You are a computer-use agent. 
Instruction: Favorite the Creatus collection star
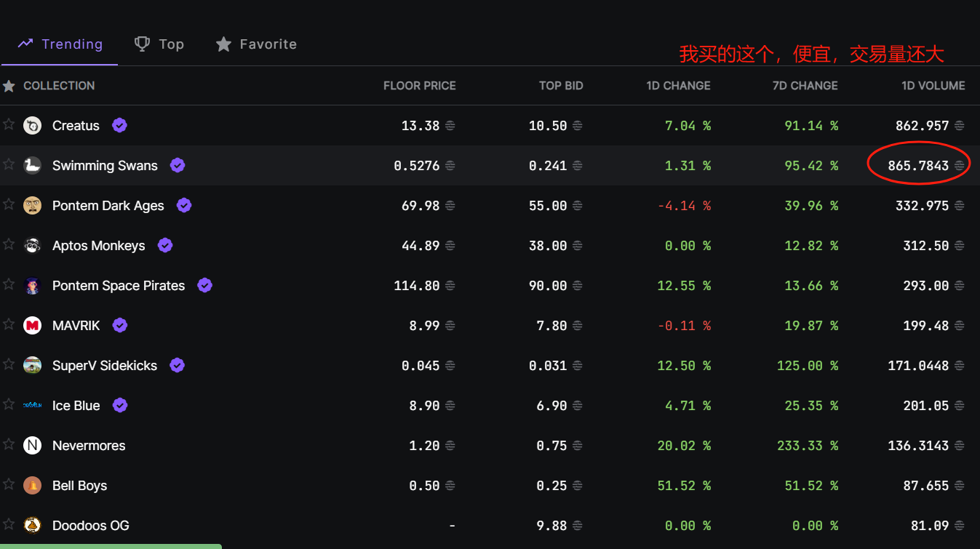click(x=9, y=124)
